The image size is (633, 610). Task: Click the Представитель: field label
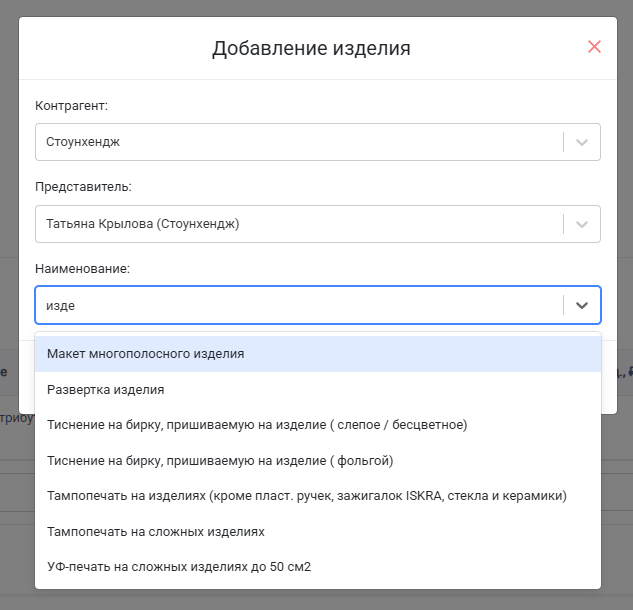click(83, 187)
